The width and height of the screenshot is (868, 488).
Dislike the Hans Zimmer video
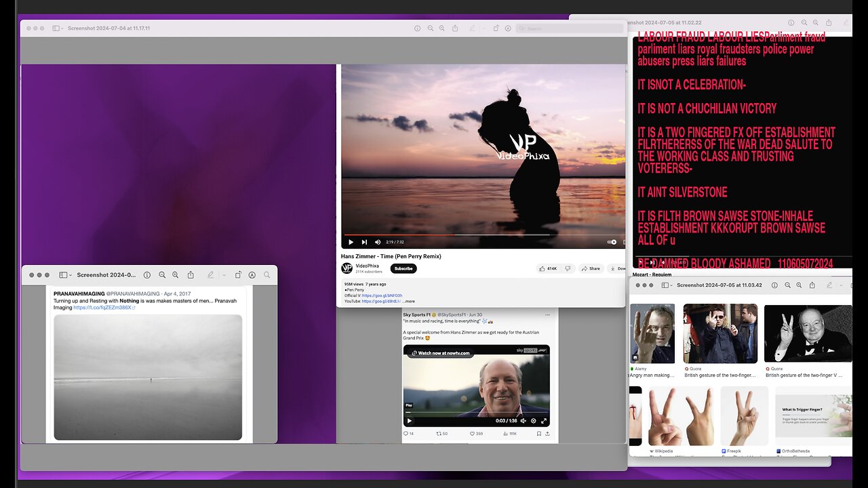(568, 268)
